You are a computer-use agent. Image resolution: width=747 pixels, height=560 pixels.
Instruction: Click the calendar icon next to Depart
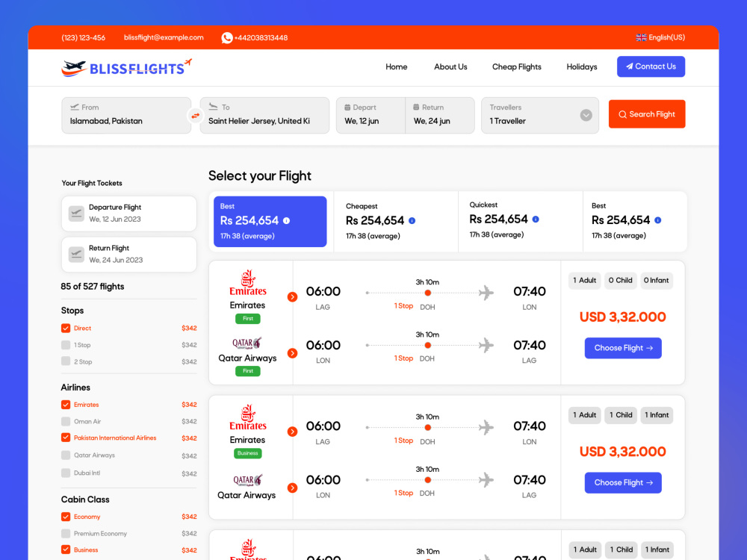coord(347,107)
